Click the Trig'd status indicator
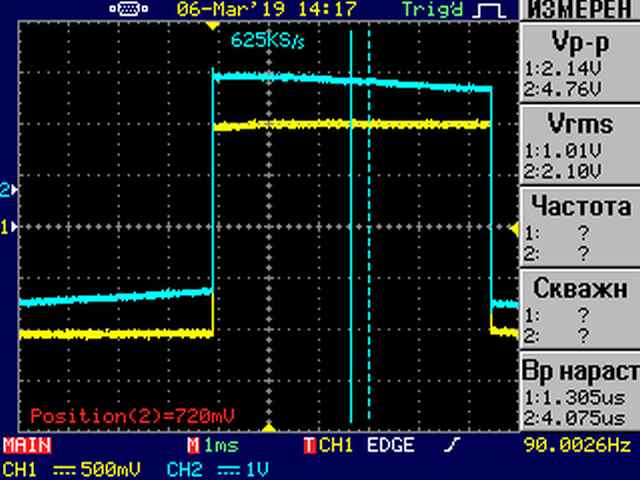This screenshot has height=480, width=640. click(433, 9)
